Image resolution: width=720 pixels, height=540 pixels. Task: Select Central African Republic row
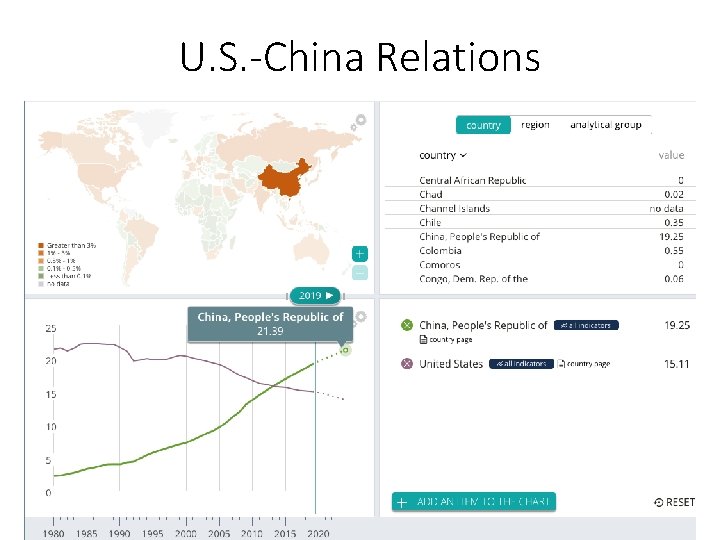click(540, 180)
